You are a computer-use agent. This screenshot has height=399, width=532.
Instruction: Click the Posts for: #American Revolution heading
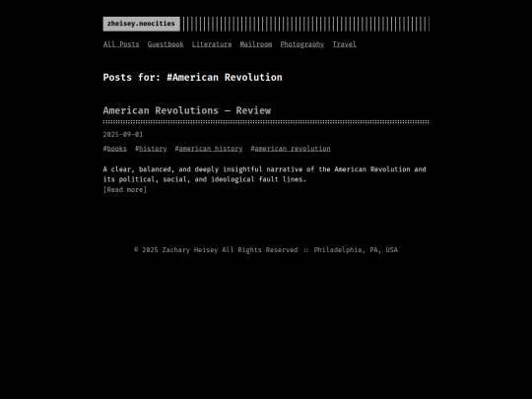click(192, 78)
